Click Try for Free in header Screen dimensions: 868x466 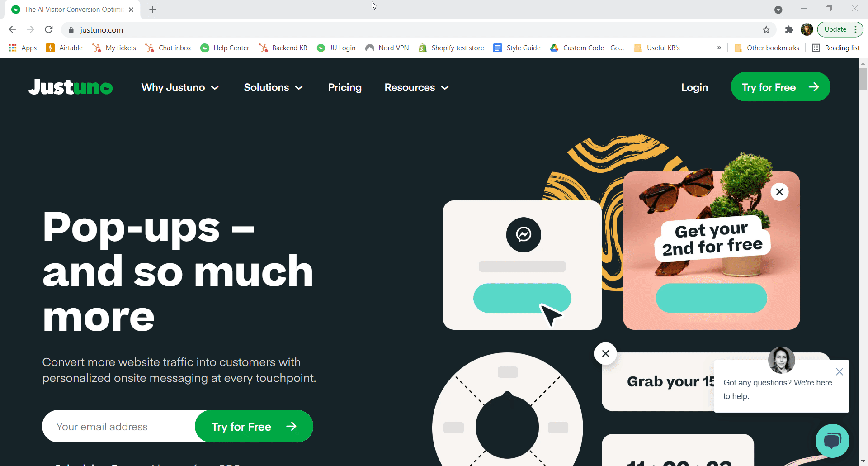coord(780,87)
